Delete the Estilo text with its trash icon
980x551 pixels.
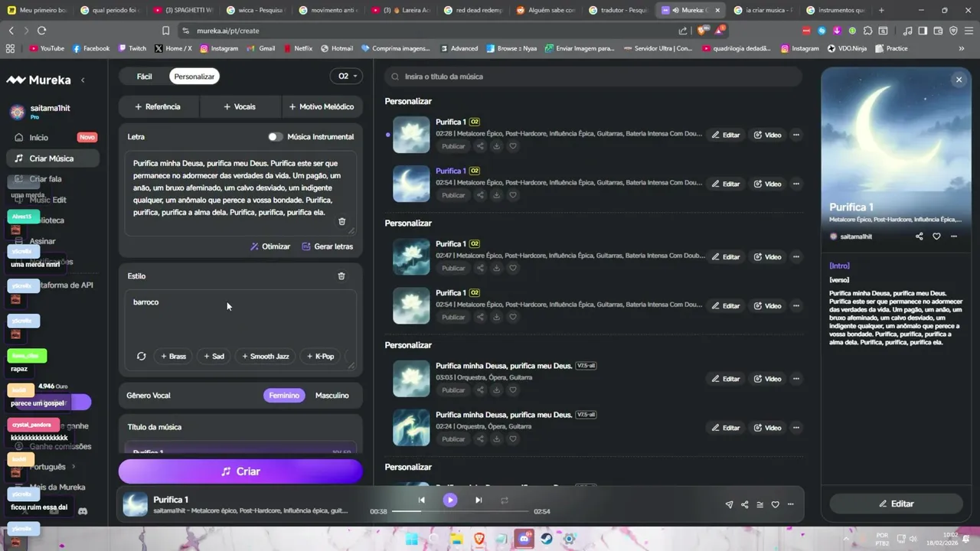point(341,275)
